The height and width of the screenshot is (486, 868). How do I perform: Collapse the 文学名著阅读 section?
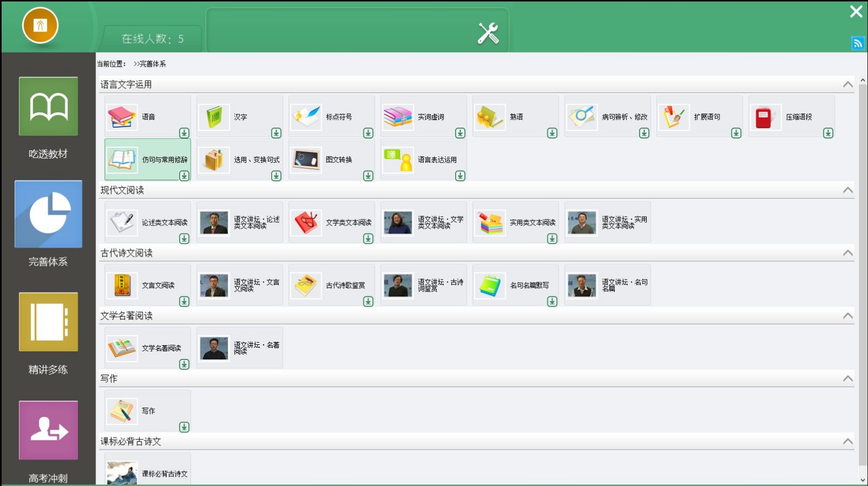click(x=848, y=315)
